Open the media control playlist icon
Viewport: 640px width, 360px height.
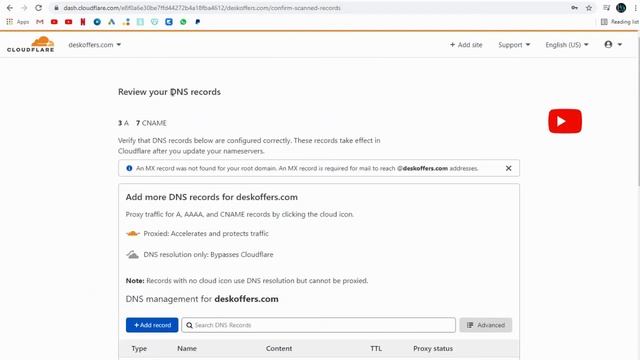click(x=607, y=8)
